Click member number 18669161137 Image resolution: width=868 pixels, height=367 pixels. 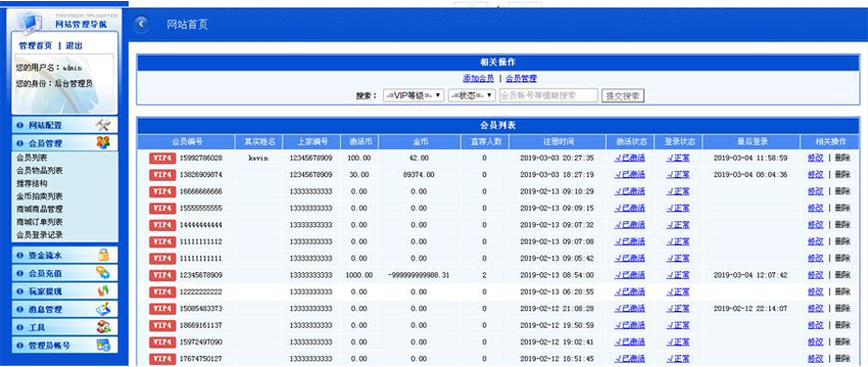201,325
